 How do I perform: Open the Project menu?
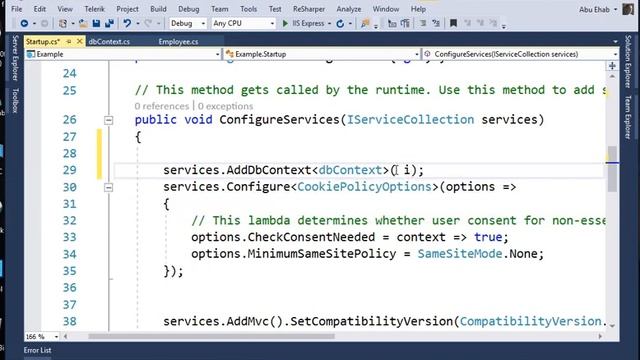[x=127, y=9]
